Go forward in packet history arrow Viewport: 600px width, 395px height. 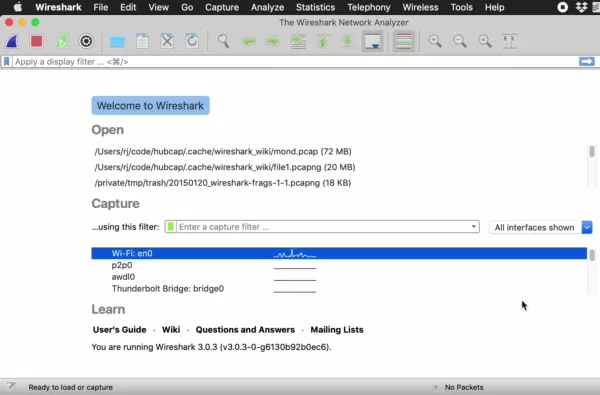coord(273,41)
